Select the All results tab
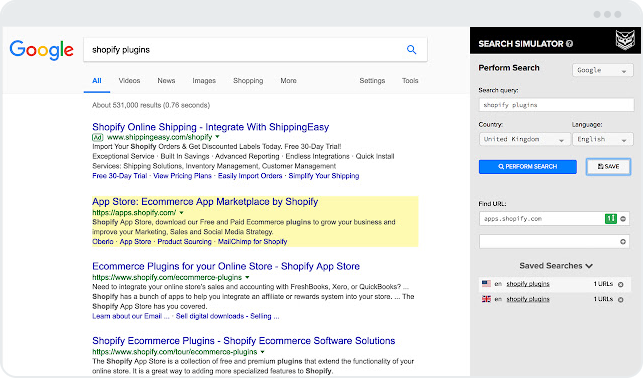The height and width of the screenshot is (378, 643). pos(97,81)
